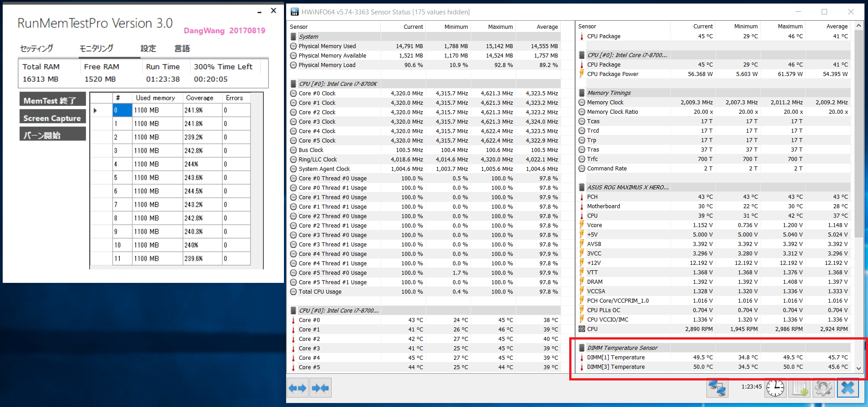Screen dimensions: 868x407
Task: Click the lightning icon beside CPU Package Power
Action: click(582, 74)
